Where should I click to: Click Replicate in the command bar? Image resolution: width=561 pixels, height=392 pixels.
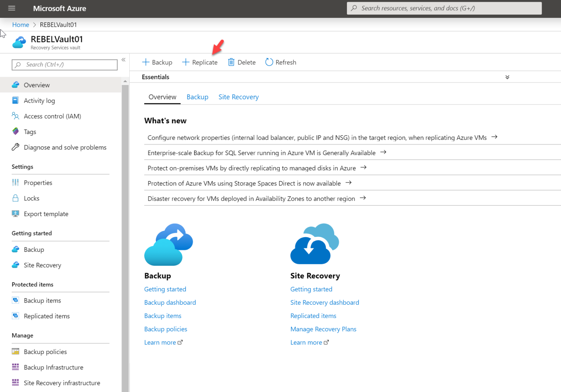tap(200, 62)
